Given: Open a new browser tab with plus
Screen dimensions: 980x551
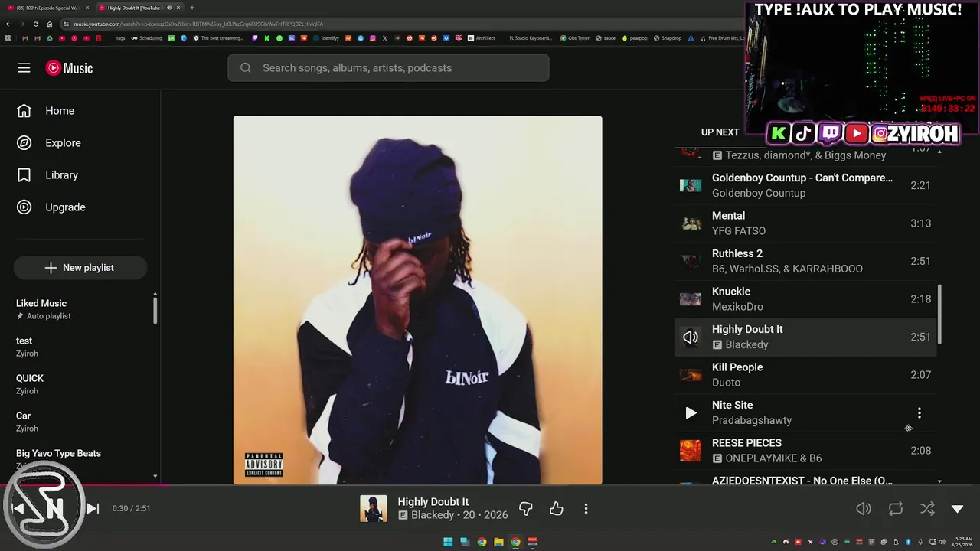Looking at the screenshot, I should click(191, 8).
